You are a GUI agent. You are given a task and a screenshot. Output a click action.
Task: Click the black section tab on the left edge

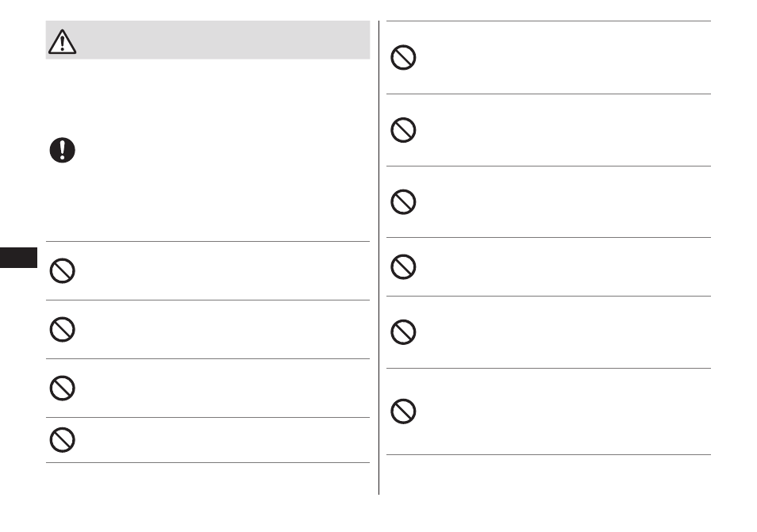(x=18, y=258)
